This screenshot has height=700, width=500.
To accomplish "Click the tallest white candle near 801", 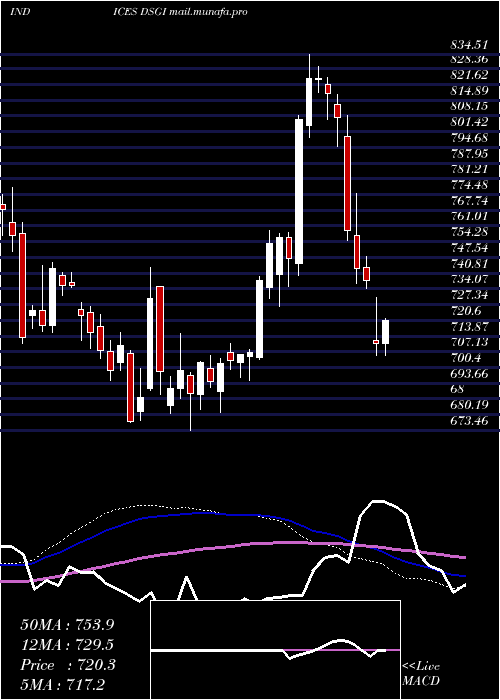I will click(x=299, y=192).
